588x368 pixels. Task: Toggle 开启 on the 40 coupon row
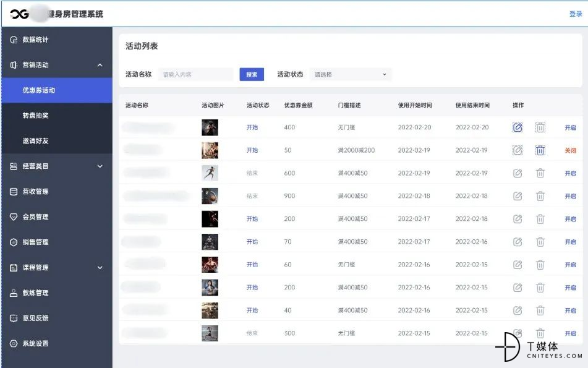point(570,310)
